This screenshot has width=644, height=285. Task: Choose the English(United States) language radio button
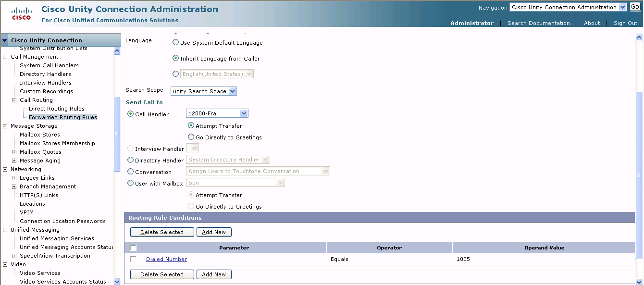pyautogui.click(x=176, y=74)
